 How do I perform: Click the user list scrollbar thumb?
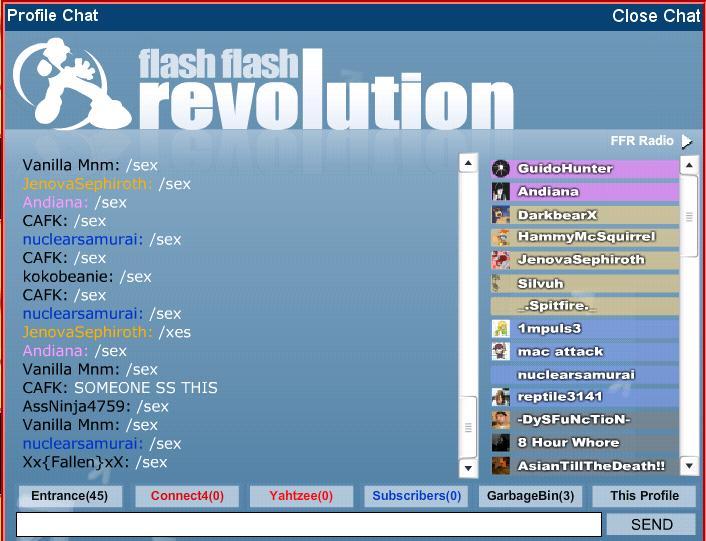tap(689, 216)
